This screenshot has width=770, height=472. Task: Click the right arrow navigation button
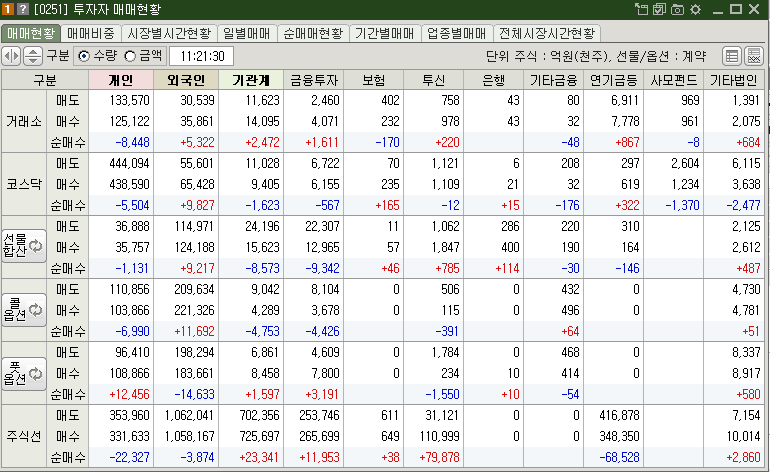[x=16, y=56]
